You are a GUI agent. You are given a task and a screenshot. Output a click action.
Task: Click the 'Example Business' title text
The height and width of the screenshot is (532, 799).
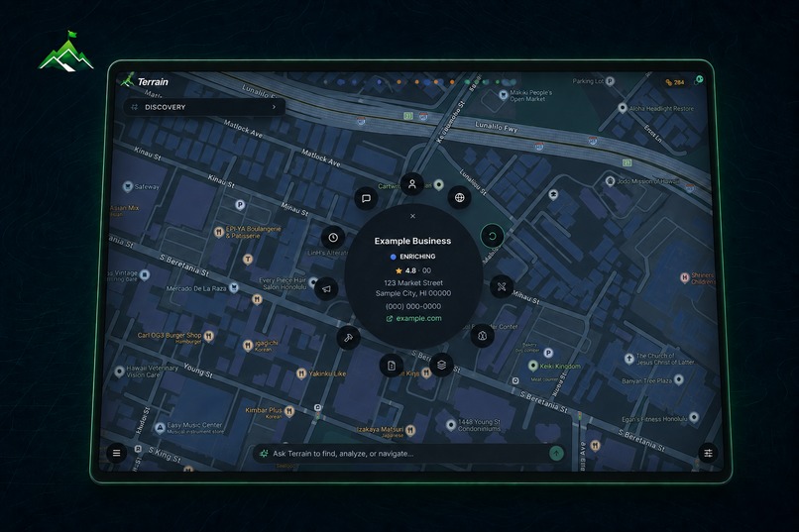tap(412, 241)
